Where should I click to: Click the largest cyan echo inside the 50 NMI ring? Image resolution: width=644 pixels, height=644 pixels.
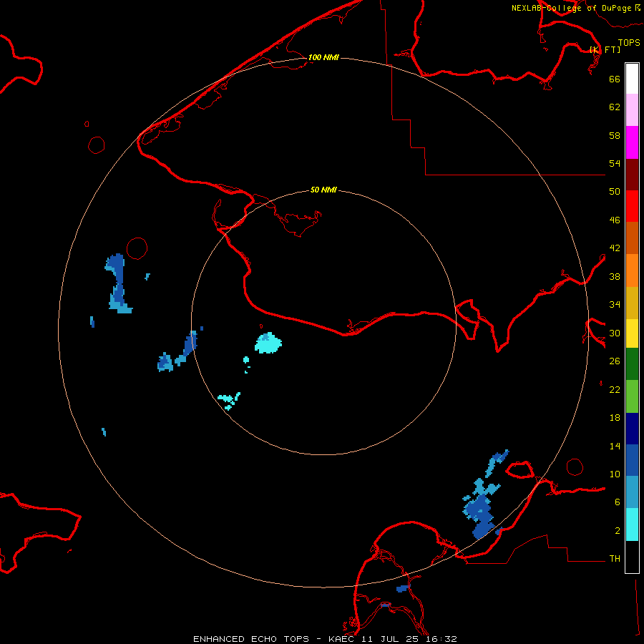click(x=268, y=343)
